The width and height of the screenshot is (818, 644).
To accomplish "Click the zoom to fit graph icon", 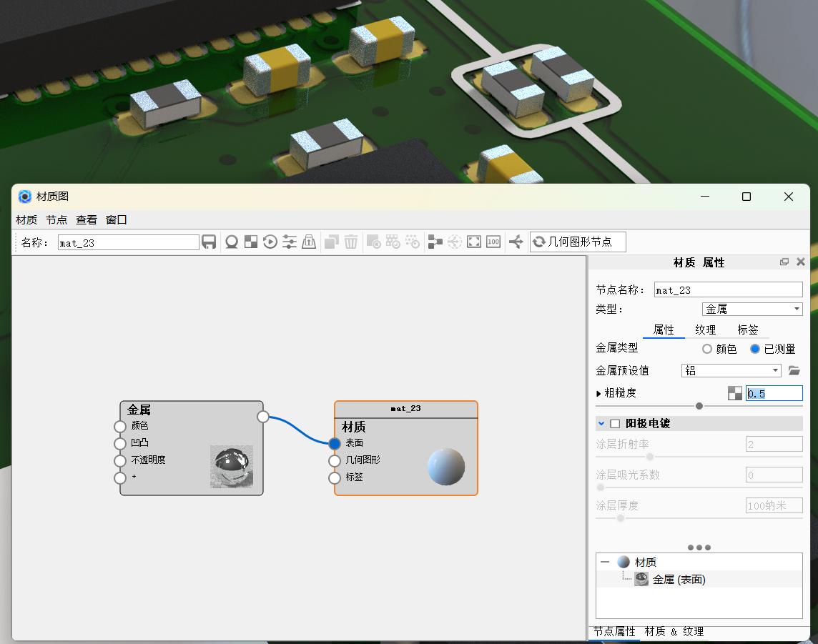I will pos(473,242).
